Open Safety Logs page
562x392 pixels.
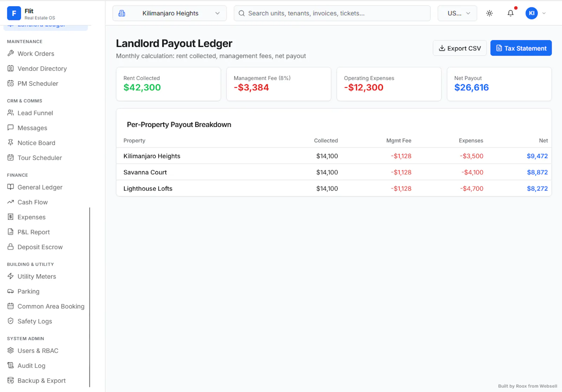point(35,321)
